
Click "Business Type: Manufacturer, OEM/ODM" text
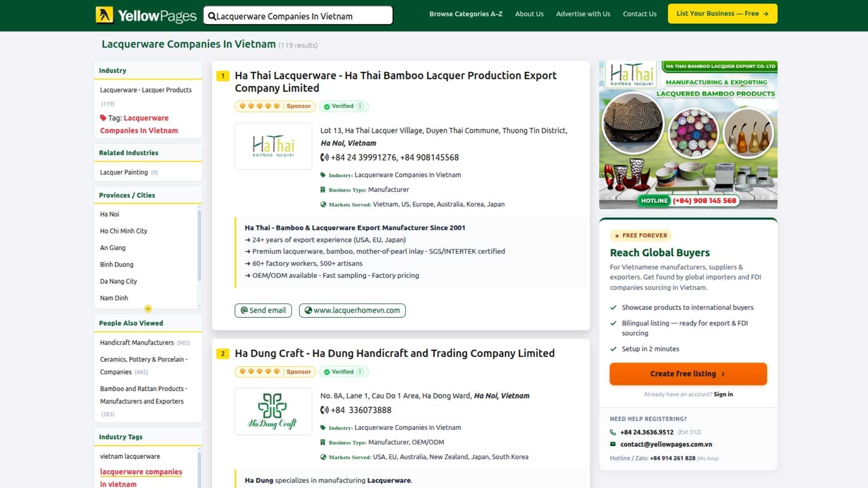click(x=386, y=442)
